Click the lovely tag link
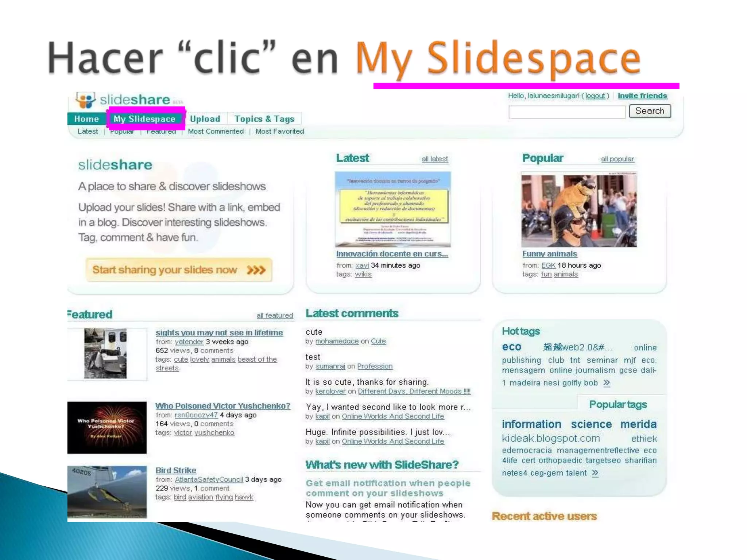 200,359
